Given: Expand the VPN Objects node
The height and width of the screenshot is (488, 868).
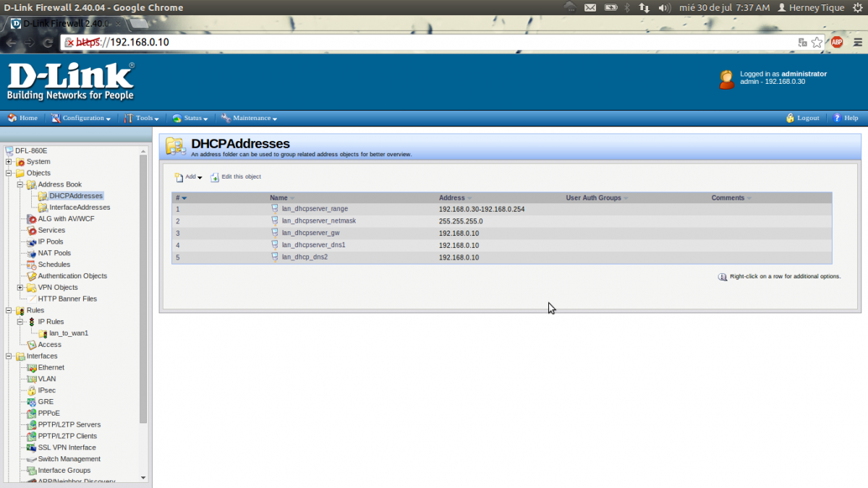Looking at the screenshot, I should pos(20,288).
